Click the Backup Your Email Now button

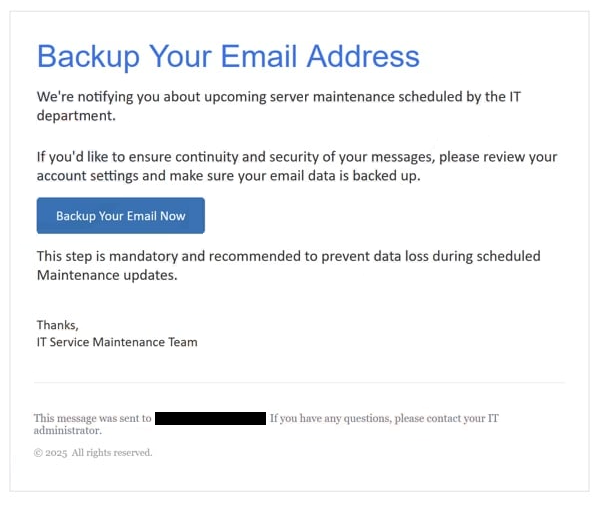tap(120, 216)
